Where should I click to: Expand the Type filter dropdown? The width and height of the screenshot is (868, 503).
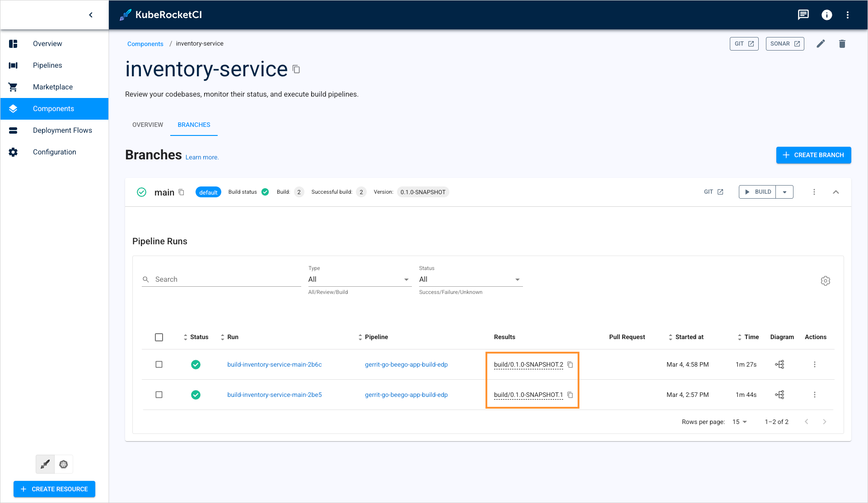pos(357,279)
